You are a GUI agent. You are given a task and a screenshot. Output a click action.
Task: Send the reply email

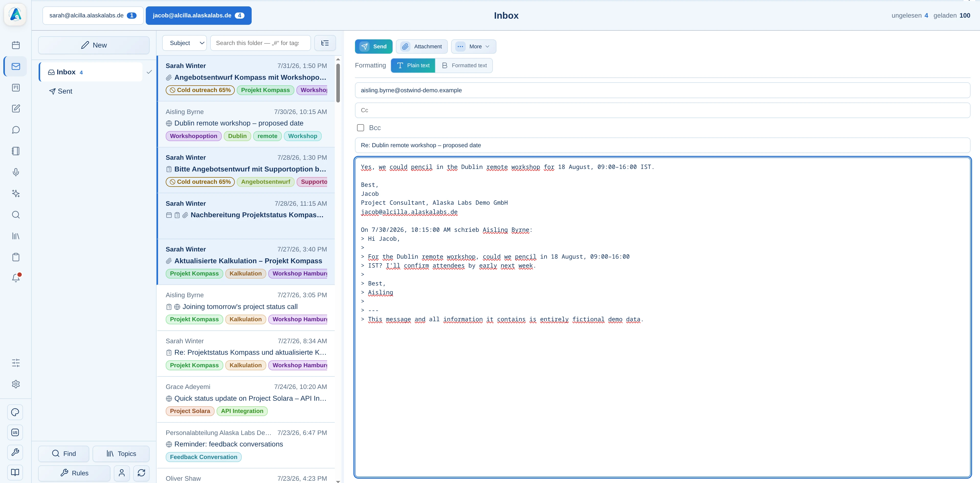tap(373, 46)
